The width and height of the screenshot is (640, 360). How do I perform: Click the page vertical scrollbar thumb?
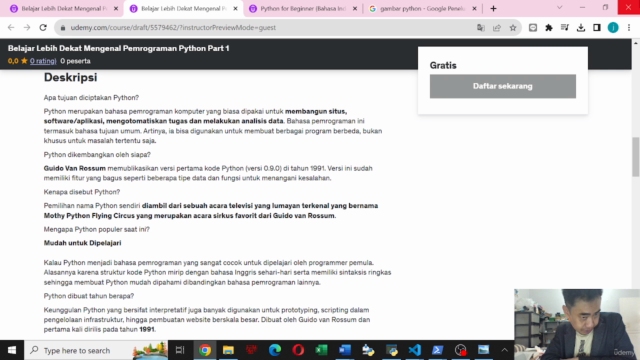pyautogui.click(x=636, y=157)
